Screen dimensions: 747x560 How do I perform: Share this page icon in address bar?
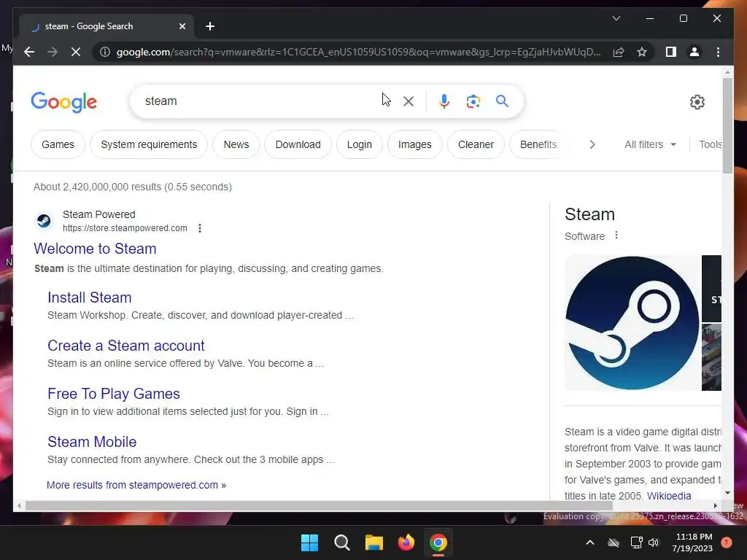tap(619, 52)
